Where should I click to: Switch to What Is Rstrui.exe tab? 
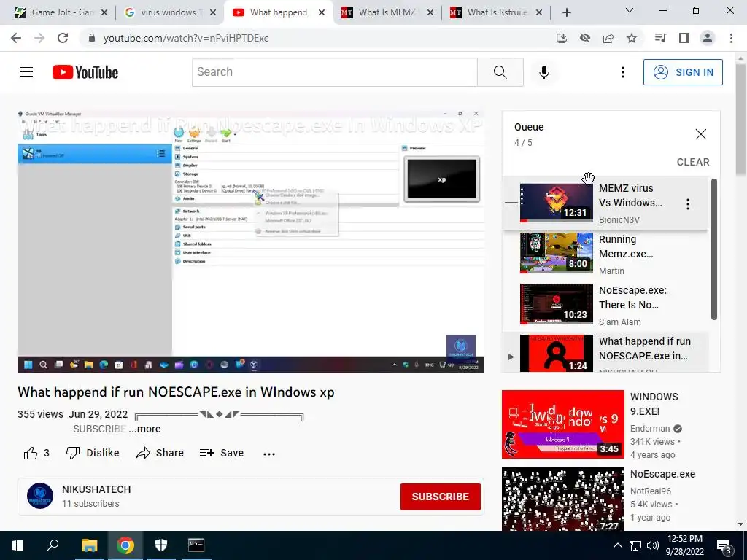(495, 12)
